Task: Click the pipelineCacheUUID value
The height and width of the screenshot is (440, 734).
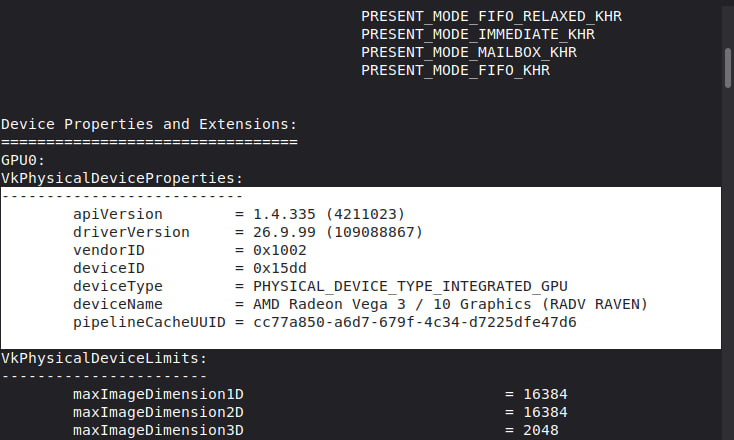Action: (415, 322)
